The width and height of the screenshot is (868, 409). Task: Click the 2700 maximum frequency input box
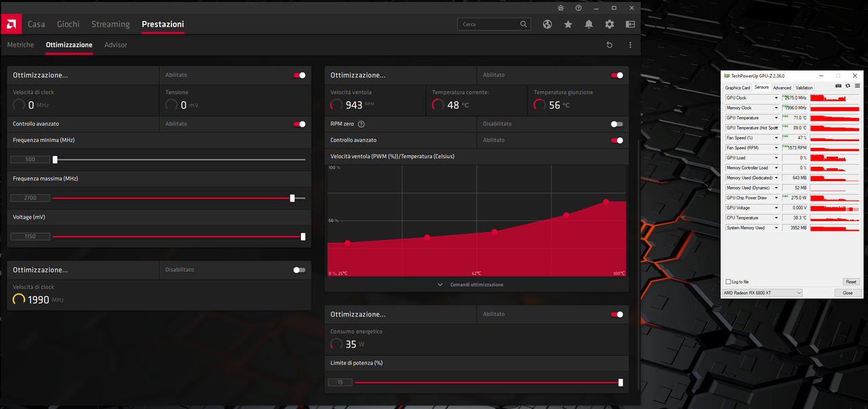click(x=31, y=198)
